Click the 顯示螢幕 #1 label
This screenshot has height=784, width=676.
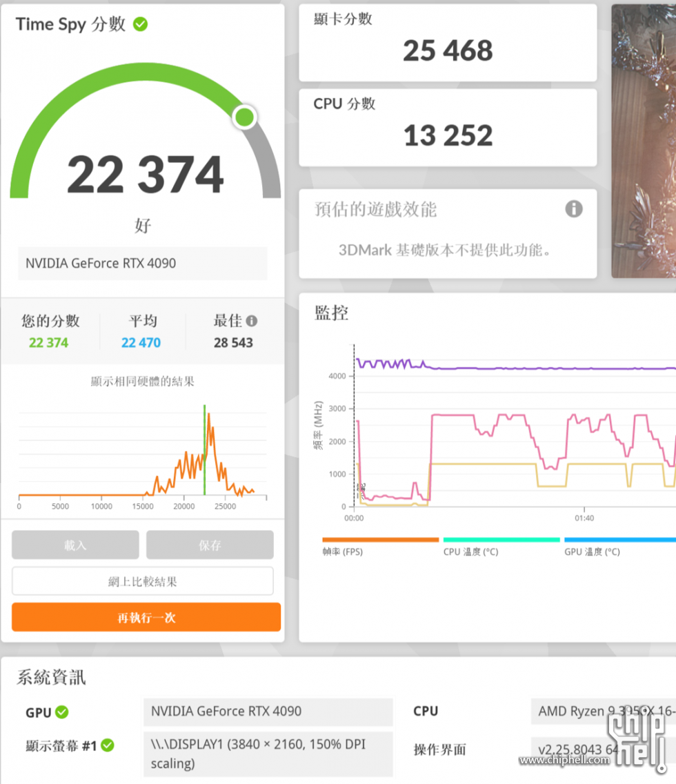tap(61, 746)
